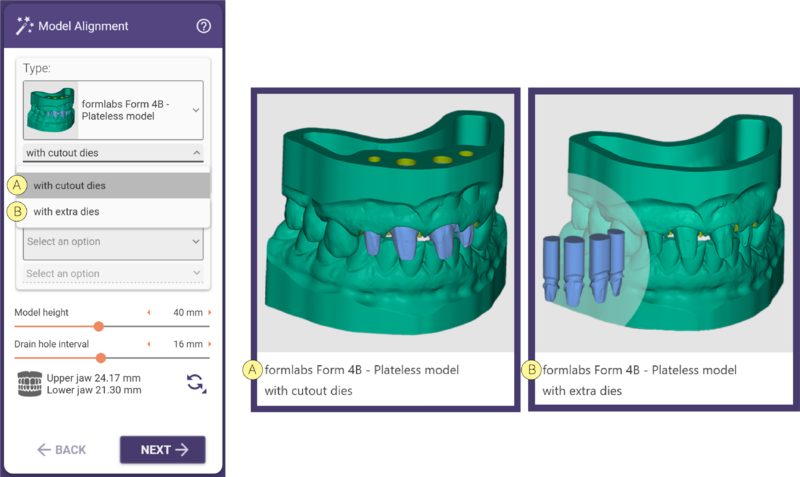Click the swap jaws refresh icon
The height and width of the screenshot is (477, 800).
196,383
